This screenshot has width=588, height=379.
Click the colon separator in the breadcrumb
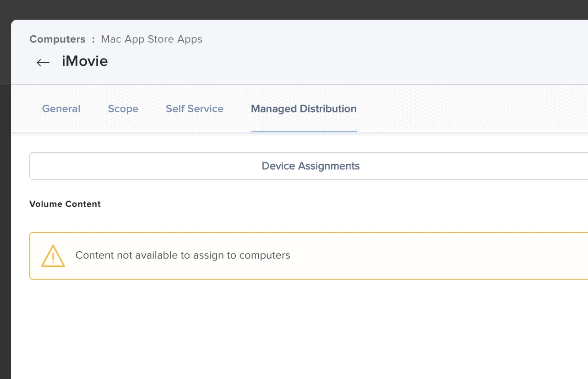pyautogui.click(x=93, y=39)
